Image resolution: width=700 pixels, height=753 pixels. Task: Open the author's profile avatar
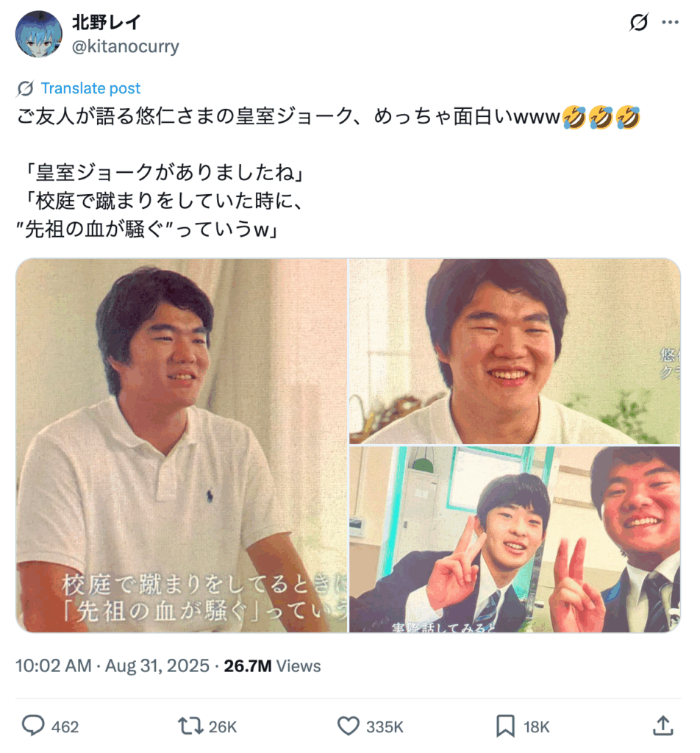tap(38, 34)
